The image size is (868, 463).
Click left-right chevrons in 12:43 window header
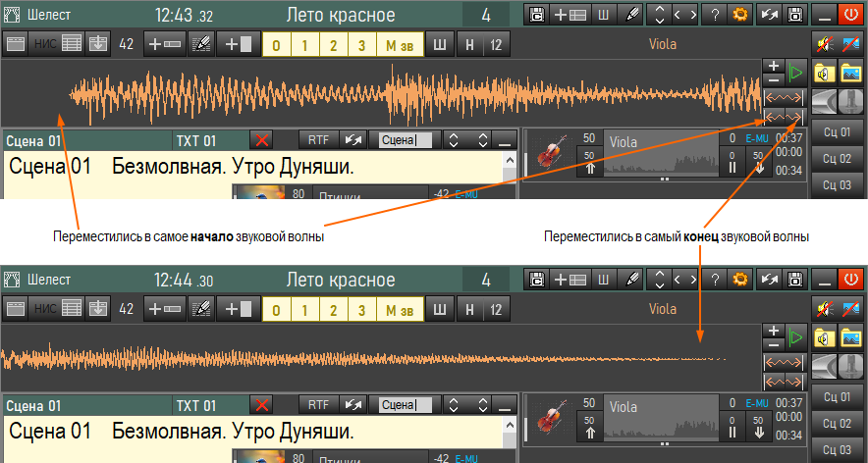685,15
